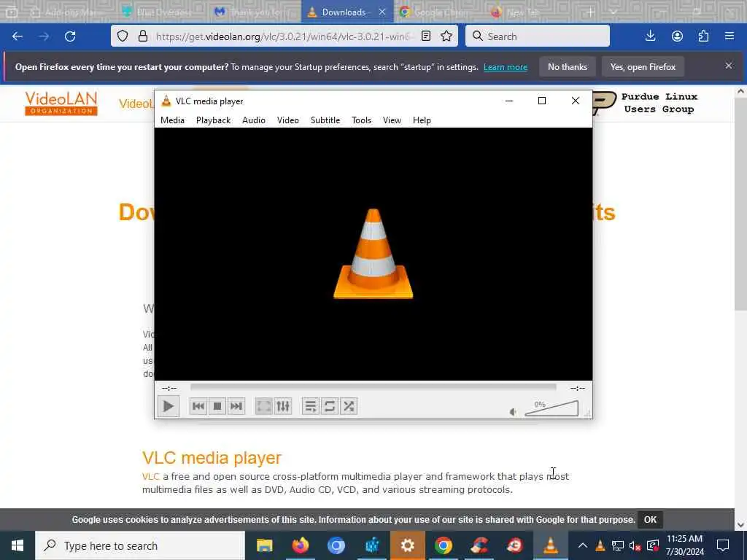Viewport: 747px width, 560px height.
Task: Click the VLC Next media button
Action: (x=236, y=406)
